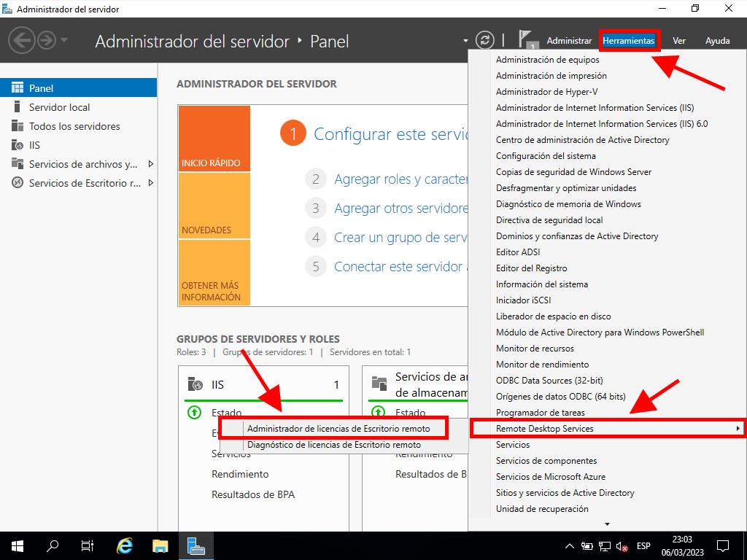Open Liberador de espacio en disco
This screenshot has height=560, width=747.
coord(553,316)
